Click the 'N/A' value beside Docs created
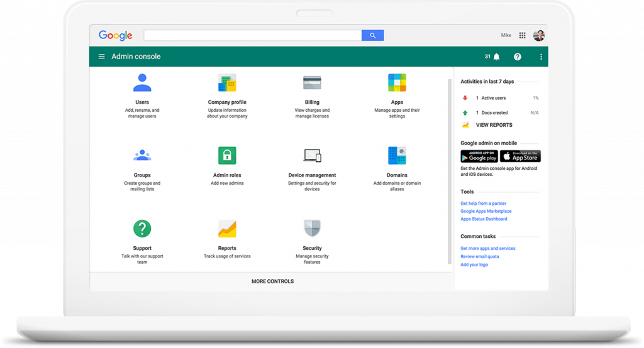 pyautogui.click(x=535, y=113)
